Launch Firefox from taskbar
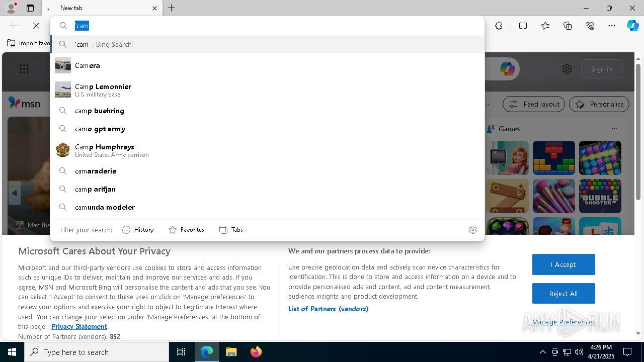The image size is (644, 362). click(256, 352)
